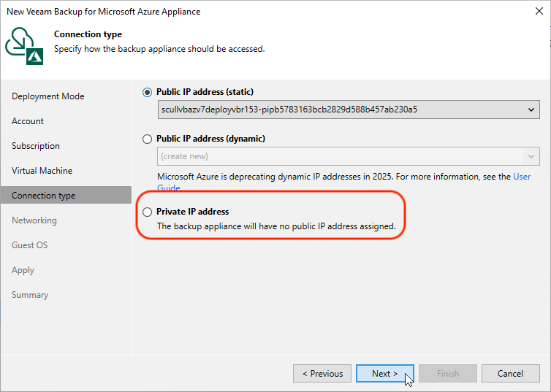Click the window title 'New Veeam Backup' text
The image size is (551, 392).
point(104,12)
